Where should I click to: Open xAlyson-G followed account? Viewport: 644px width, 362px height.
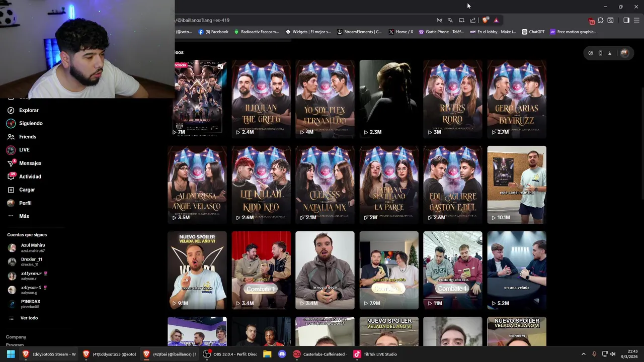28,290
